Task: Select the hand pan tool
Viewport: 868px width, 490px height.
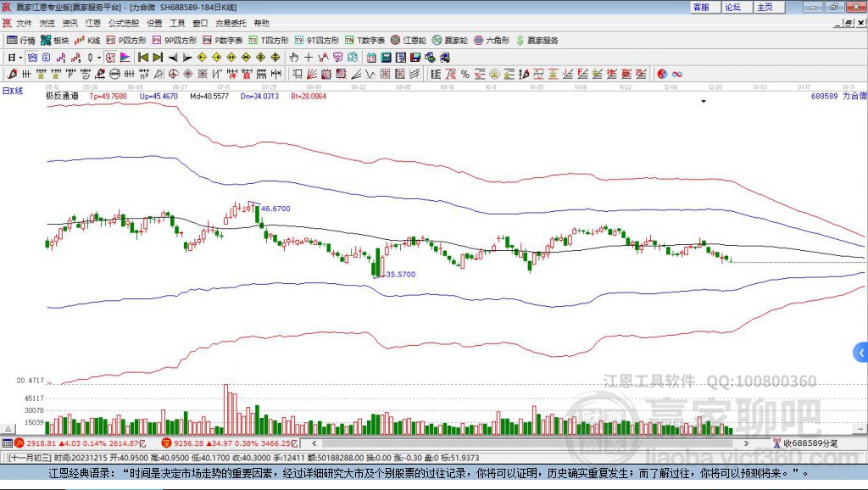Action: pyautogui.click(x=293, y=57)
